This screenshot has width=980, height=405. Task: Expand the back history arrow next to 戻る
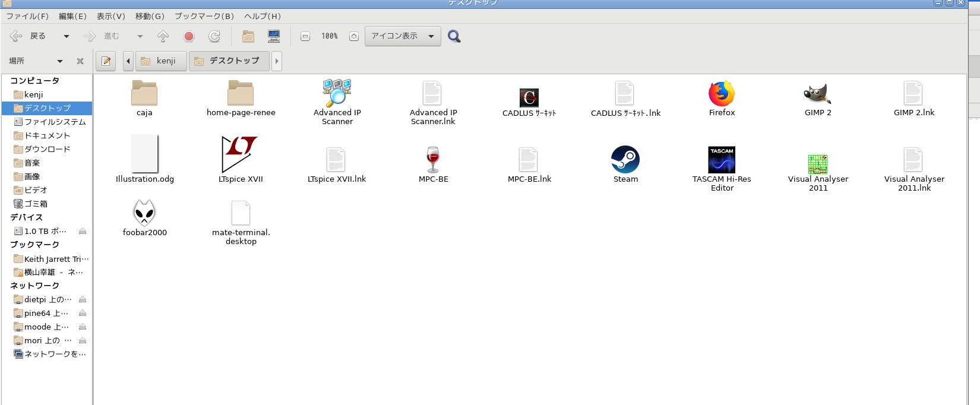click(67, 37)
